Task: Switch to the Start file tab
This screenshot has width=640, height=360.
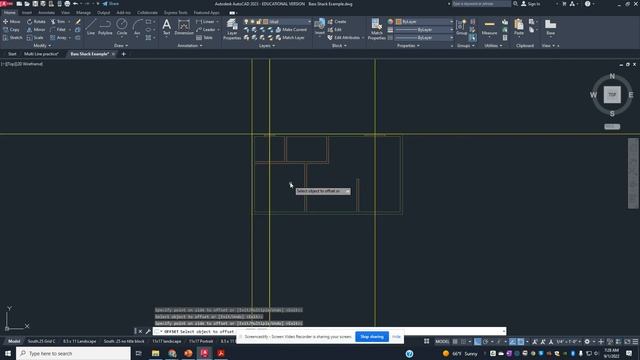Action: click(x=12, y=54)
